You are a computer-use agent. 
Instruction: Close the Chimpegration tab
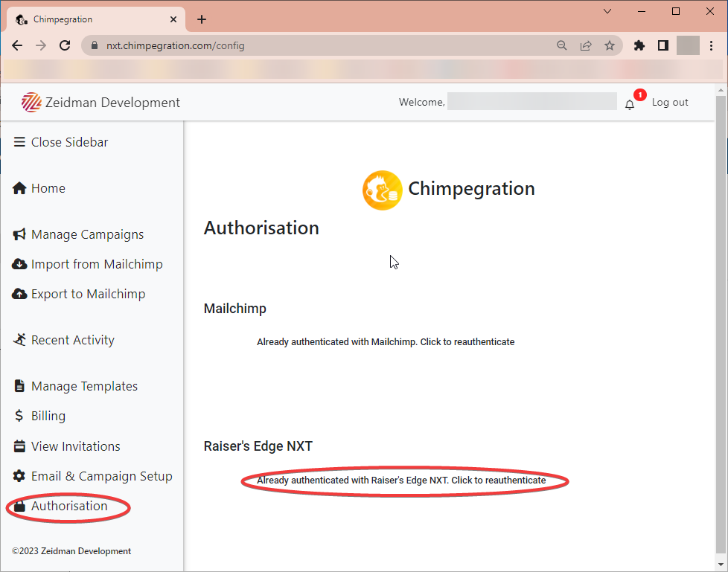[173, 19]
